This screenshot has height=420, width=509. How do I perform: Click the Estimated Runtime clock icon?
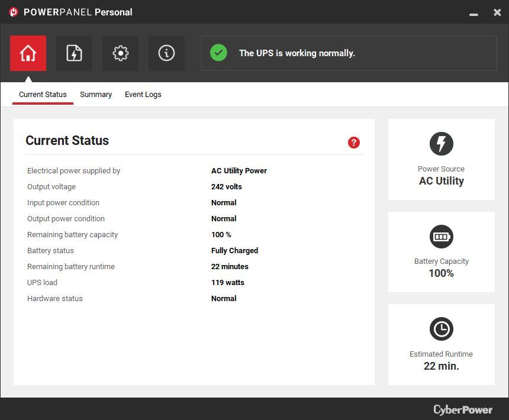tap(441, 329)
